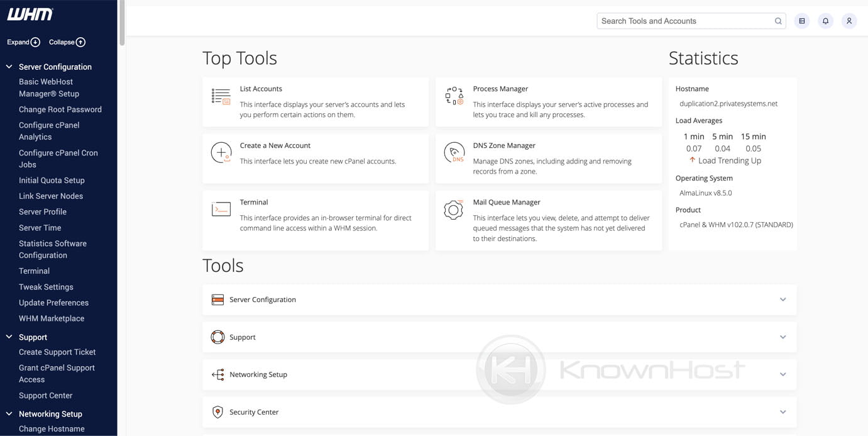Click the user account icon
This screenshot has height=436, width=868.
click(849, 21)
